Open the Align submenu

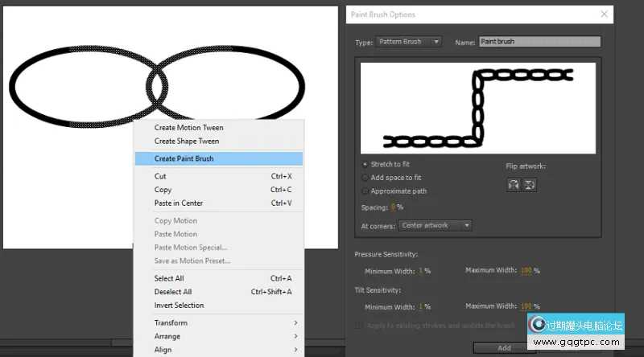217,350
